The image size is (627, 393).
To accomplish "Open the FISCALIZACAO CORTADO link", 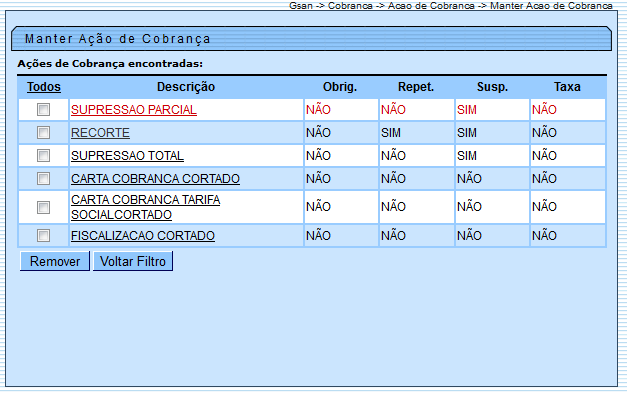I will (x=143, y=236).
